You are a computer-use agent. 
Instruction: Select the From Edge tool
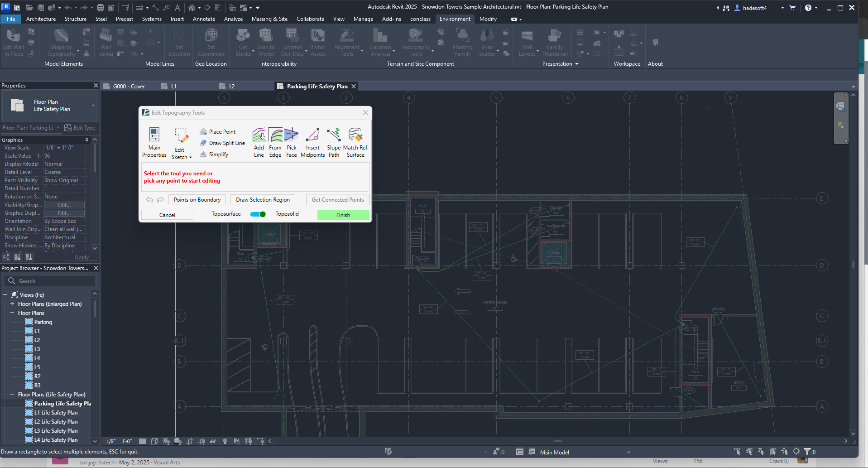pos(275,142)
